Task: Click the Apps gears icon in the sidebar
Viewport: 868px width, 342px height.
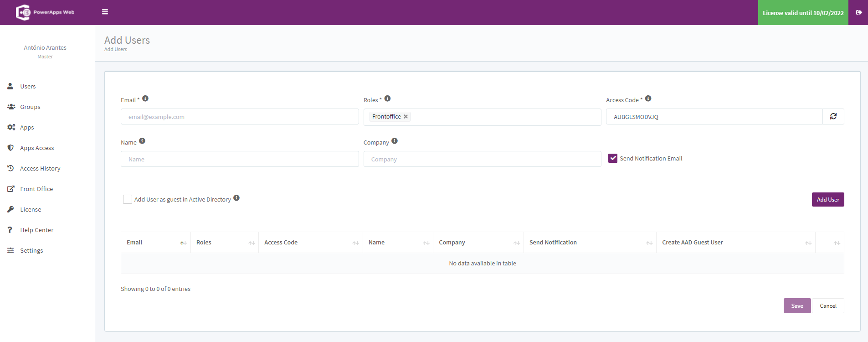Action: (11, 127)
